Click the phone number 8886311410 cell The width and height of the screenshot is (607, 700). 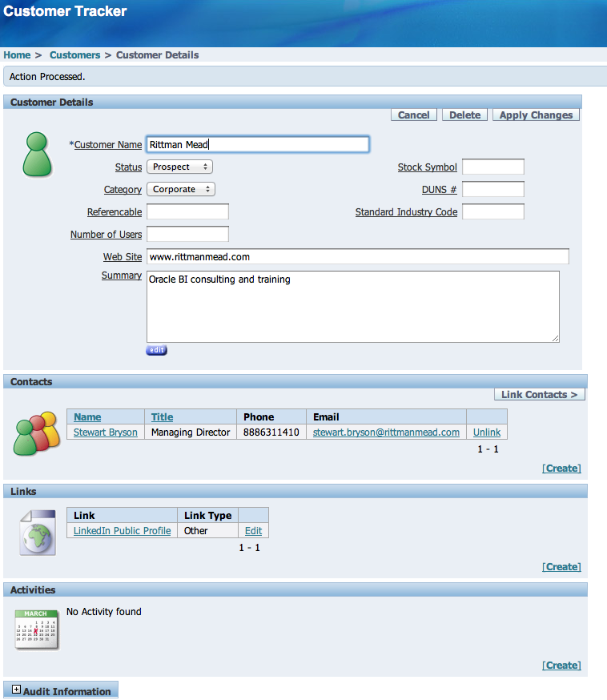pos(271,432)
